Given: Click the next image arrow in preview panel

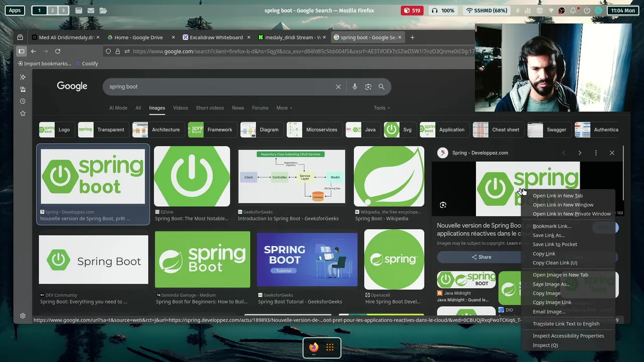Looking at the screenshot, I should pos(580,153).
